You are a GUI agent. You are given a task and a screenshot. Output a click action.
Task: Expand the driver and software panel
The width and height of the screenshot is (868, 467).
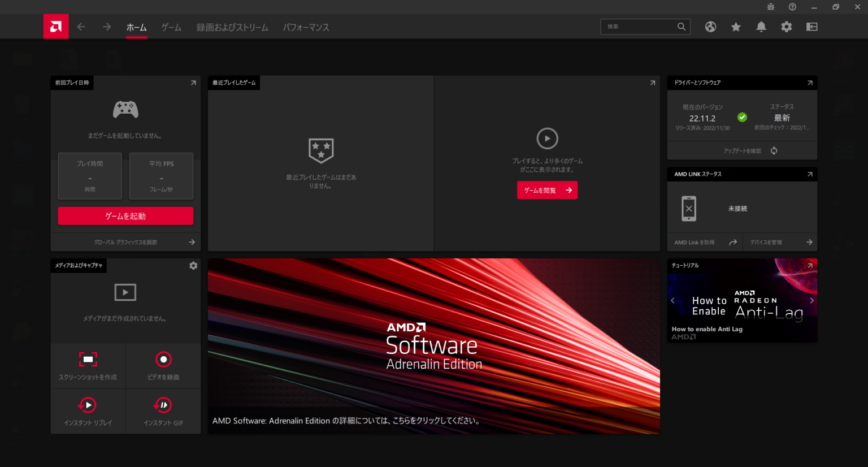tap(810, 83)
